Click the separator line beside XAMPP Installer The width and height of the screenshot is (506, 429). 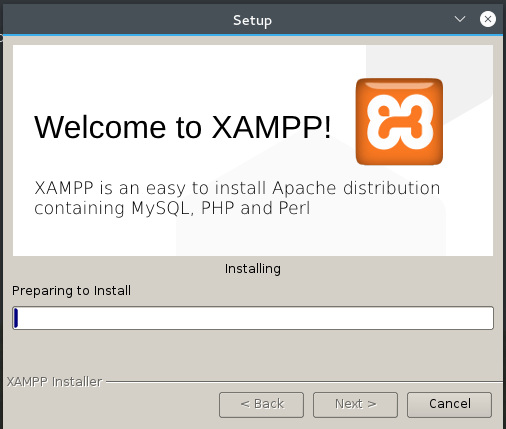pos(304,382)
